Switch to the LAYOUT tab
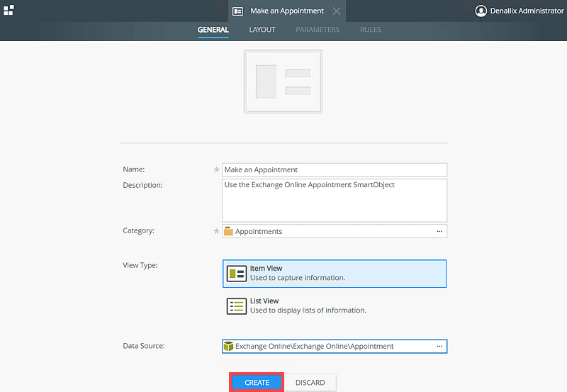 pos(262,30)
